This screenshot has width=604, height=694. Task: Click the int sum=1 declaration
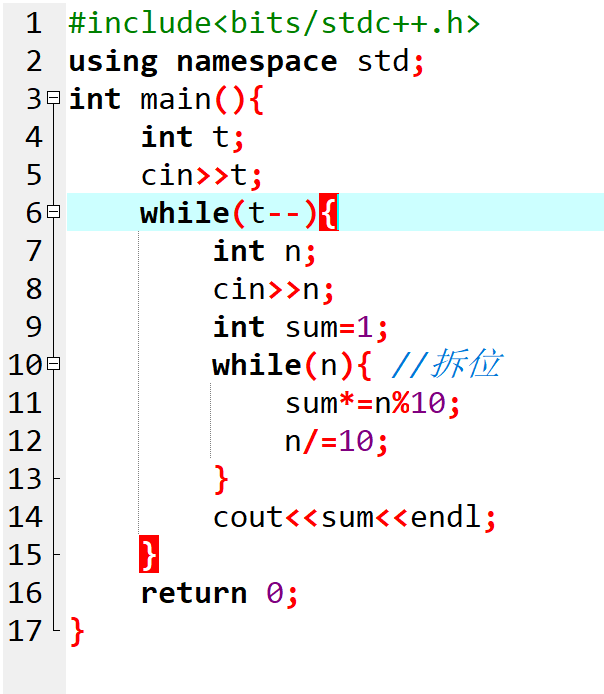click(300, 328)
